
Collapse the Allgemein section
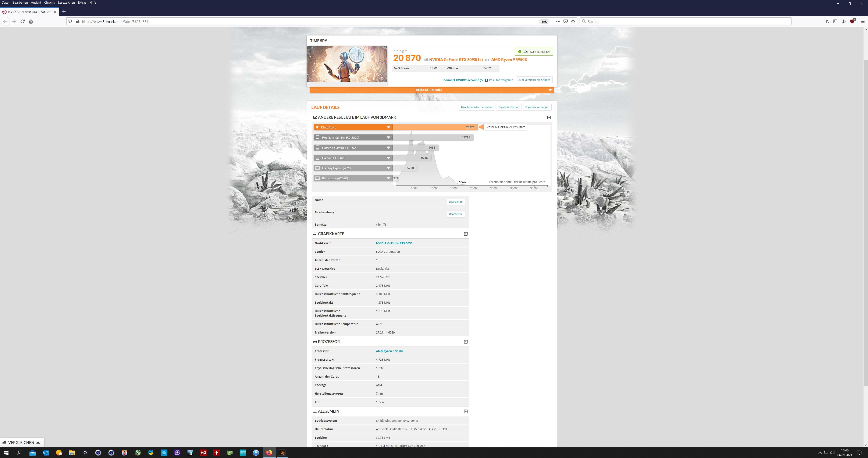tap(466, 411)
